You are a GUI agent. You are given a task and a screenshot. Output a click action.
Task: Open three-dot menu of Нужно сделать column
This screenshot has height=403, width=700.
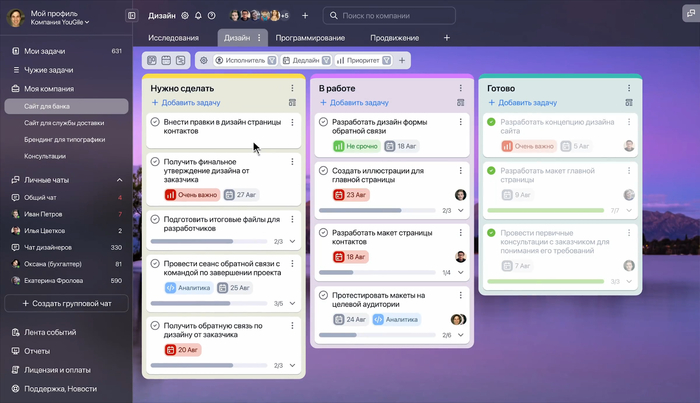pos(292,88)
